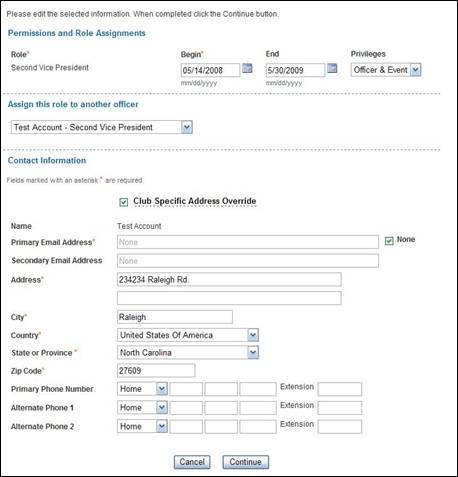Uncheck the None checkbox beside primary email
The height and width of the screenshot is (477, 458).
coord(389,240)
